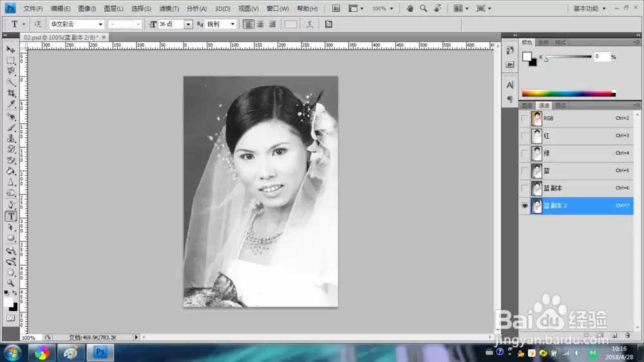Open the 滤镜(T) menu
The width and height of the screenshot is (644, 362).
coord(169,8)
